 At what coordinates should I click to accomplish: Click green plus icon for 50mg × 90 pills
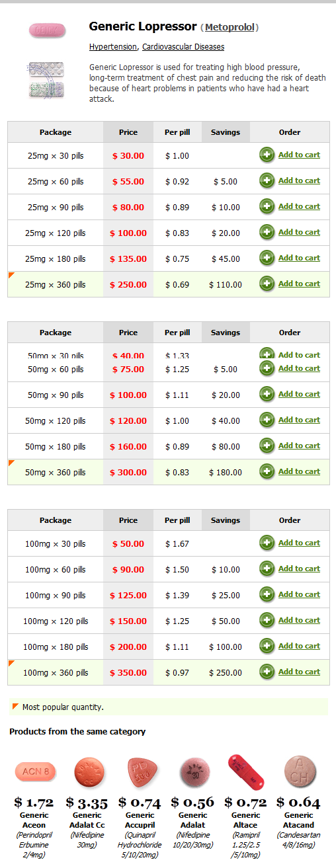tap(267, 395)
